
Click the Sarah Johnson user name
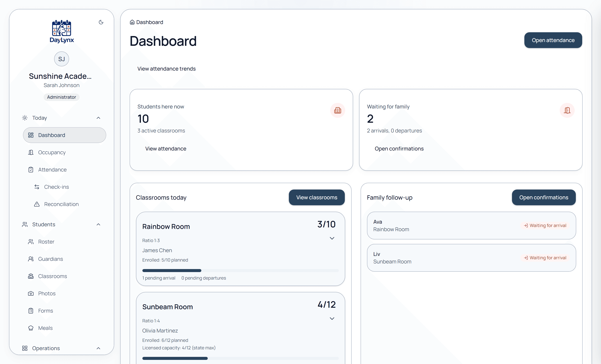click(x=61, y=85)
